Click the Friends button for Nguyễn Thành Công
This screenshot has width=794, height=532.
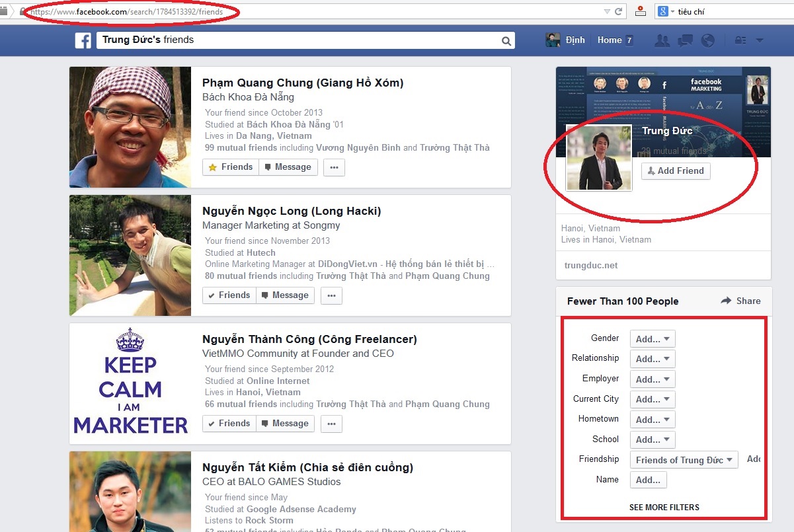click(x=229, y=424)
